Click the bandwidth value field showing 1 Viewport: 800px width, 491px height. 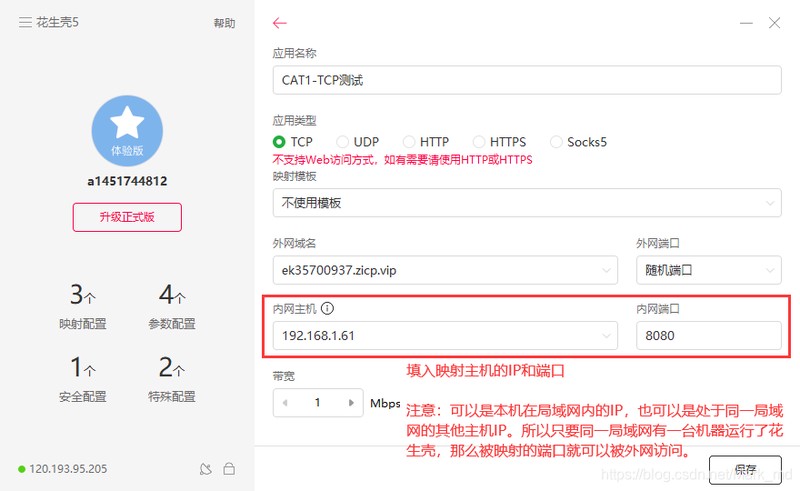click(x=318, y=403)
